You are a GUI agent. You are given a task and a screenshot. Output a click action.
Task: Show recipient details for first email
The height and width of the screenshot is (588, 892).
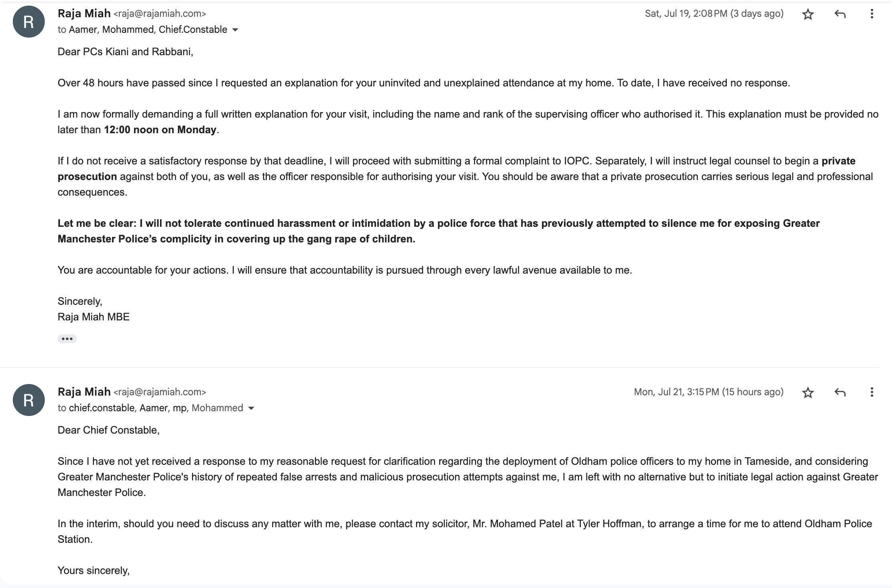tap(235, 30)
